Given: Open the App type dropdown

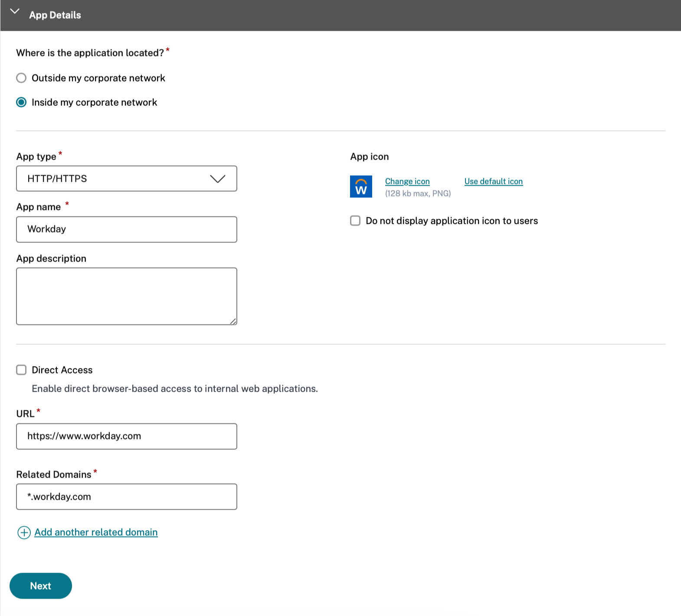Looking at the screenshot, I should tap(126, 179).
